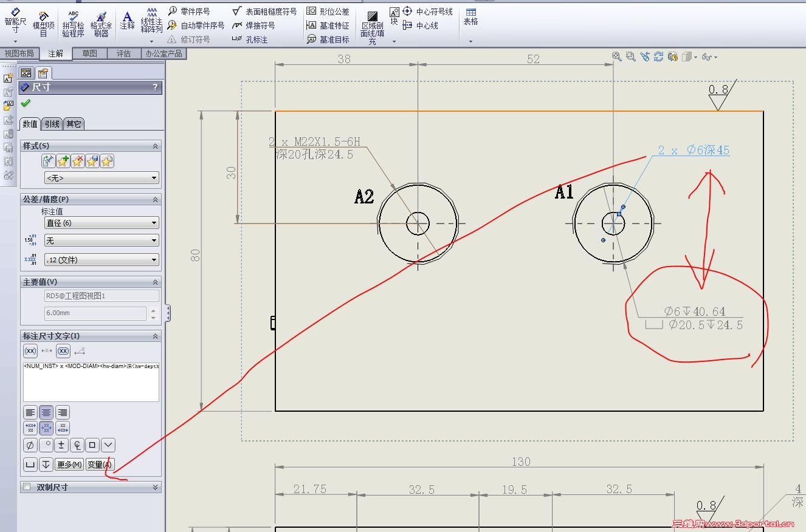Add a 基准特征 datum feature
The width and height of the screenshot is (806, 532).
(328, 26)
